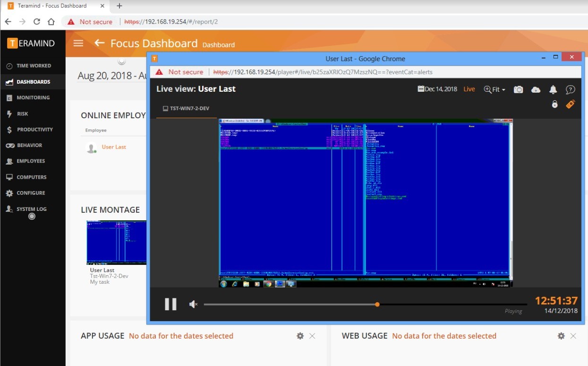Click the playback progress track
588x366 pixels.
click(x=366, y=304)
